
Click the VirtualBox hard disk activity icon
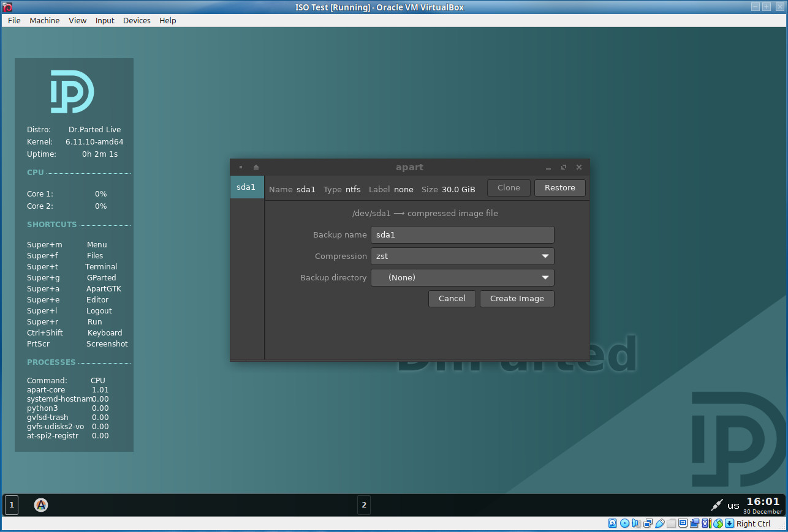[x=613, y=523]
